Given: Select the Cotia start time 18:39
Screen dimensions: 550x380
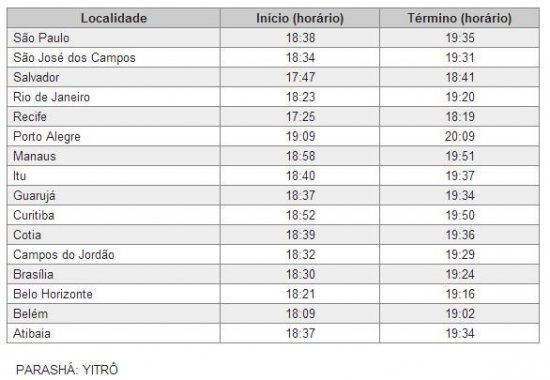Looking at the screenshot, I should 300,235.
